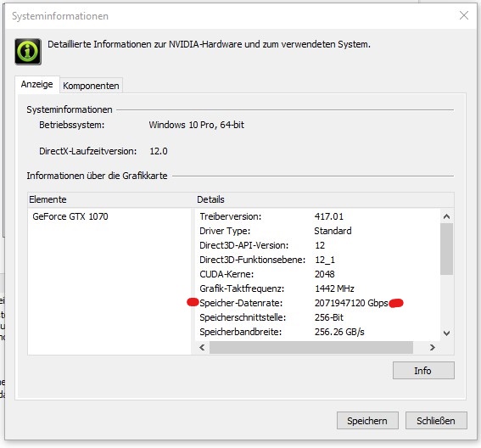Click the Schließen button
481x448 pixels.
pos(436,420)
